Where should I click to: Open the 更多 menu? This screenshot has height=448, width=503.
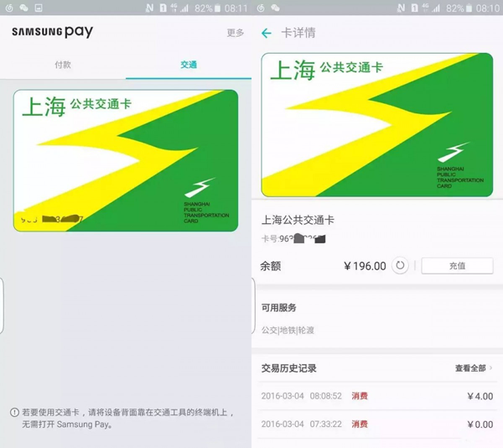[235, 34]
